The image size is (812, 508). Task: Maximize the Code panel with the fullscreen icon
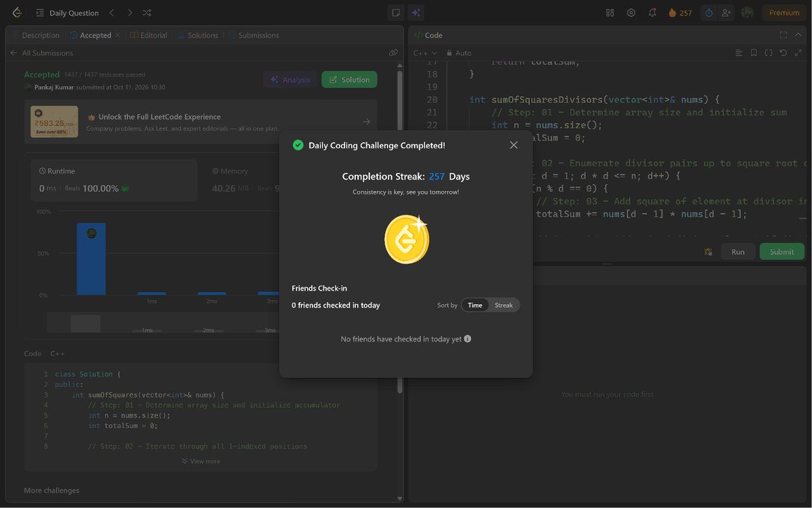[x=784, y=35]
